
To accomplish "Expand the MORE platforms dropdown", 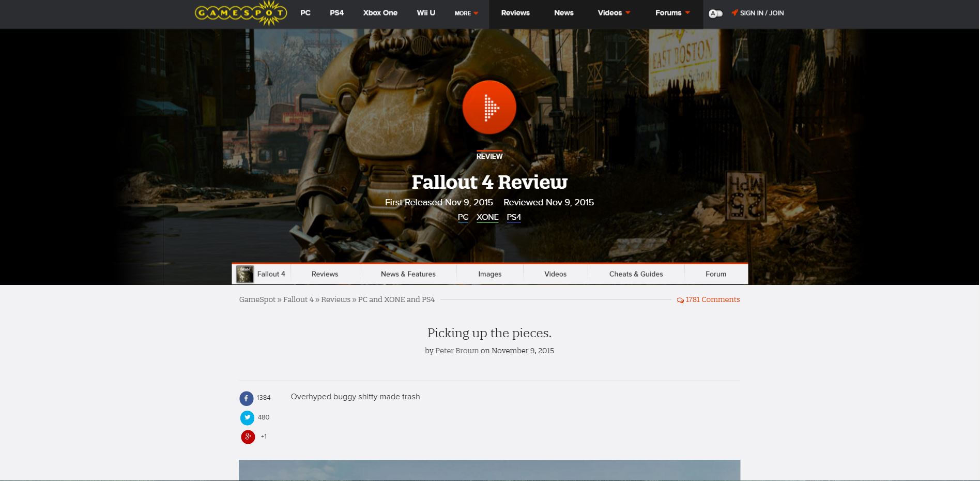I will (466, 13).
